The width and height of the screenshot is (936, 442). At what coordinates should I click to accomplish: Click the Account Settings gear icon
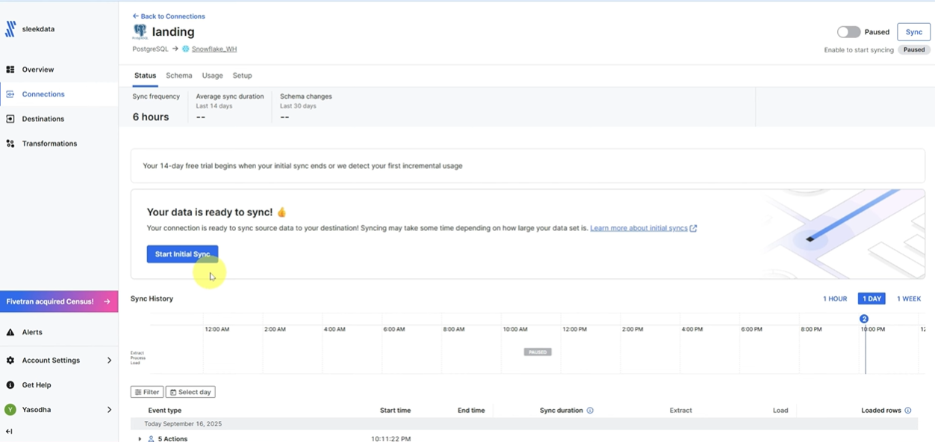click(x=10, y=360)
